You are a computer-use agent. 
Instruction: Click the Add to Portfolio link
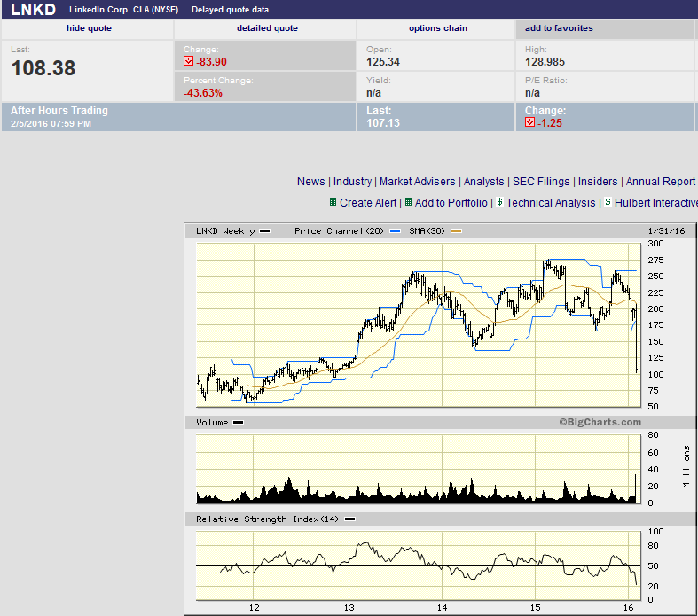point(451,202)
